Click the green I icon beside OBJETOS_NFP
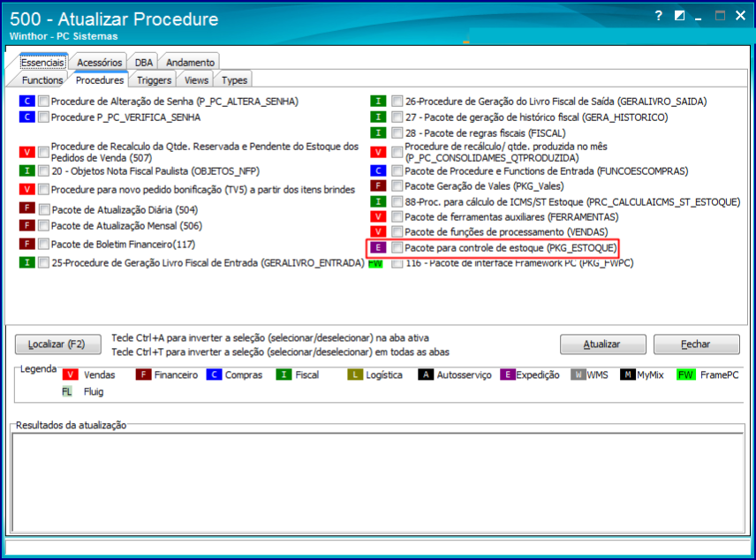The height and width of the screenshot is (560, 756). click(27, 170)
